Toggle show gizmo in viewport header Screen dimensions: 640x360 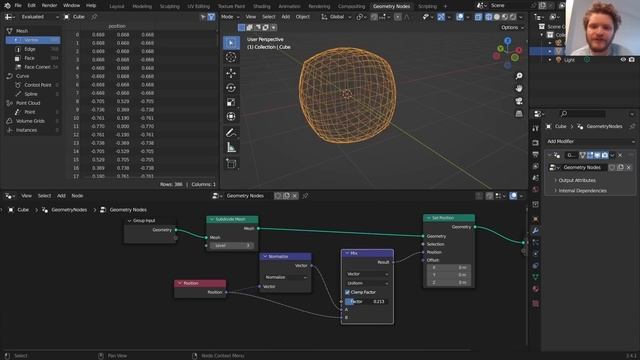(x=441, y=17)
